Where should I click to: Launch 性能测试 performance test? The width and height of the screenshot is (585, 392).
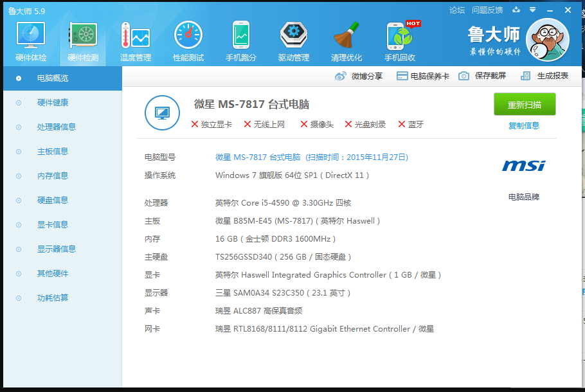[x=188, y=41]
